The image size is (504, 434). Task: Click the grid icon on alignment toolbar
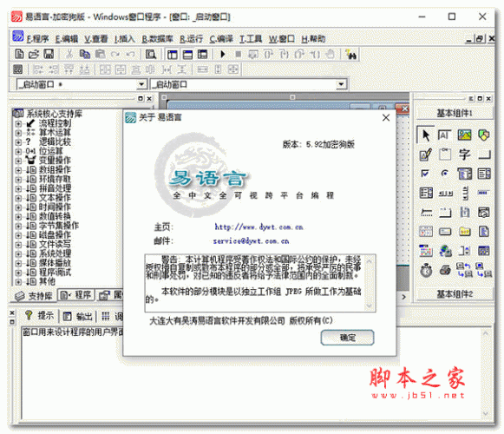(x=17, y=69)
